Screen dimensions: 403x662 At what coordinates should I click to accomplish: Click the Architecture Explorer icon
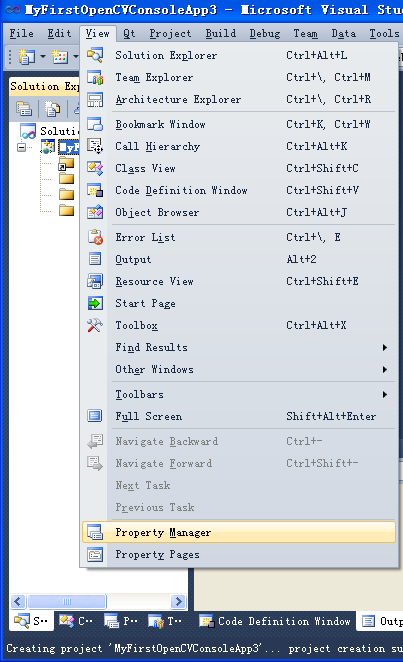pyautogui.click(x=95, y=99)
